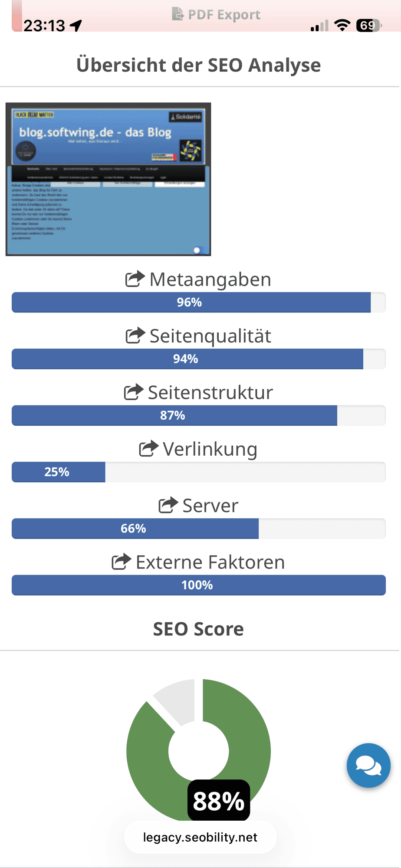Tap the Wi-Fi indicator in status bar

tap(342, 25)
